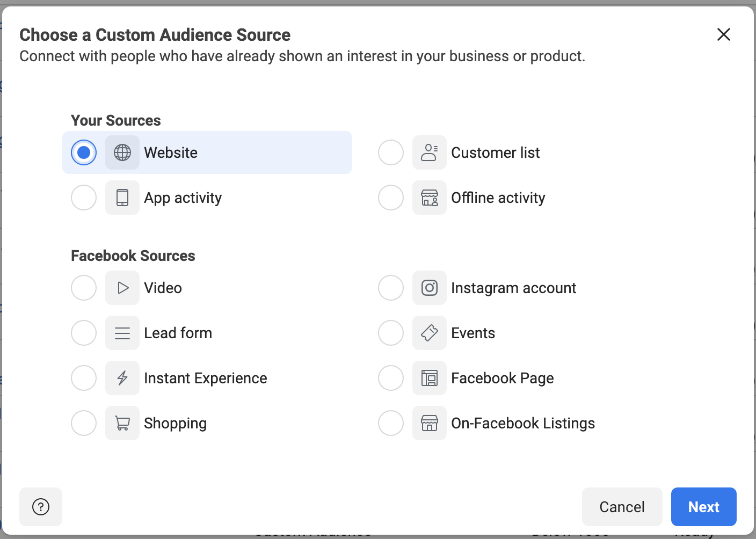Open help with the question mark icon
This screenshot has height=539, width=756.
[41, 507]
